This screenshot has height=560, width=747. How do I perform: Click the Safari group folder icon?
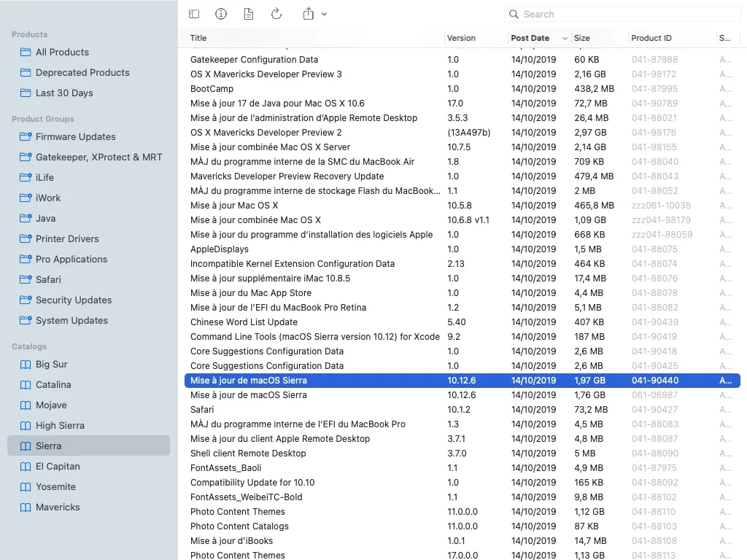click(x=26, y=279)
